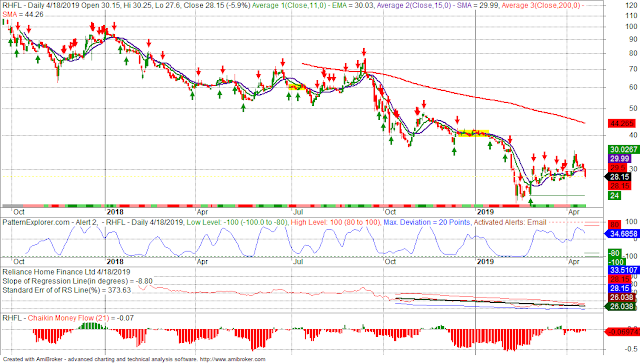Click the 120 mark on the price axis
The image size is (640, 363).
pyautogui.click(x=631, y=5)
